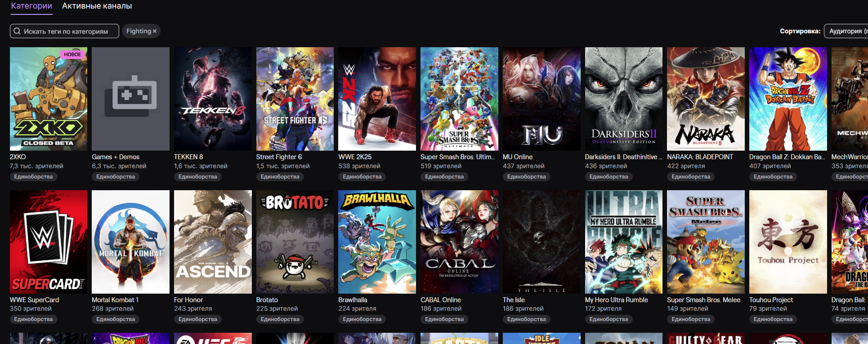Open the 2XKO Closed Beta cover art
Viewport: 868px width, 344px height.
[x=49, y=99]
